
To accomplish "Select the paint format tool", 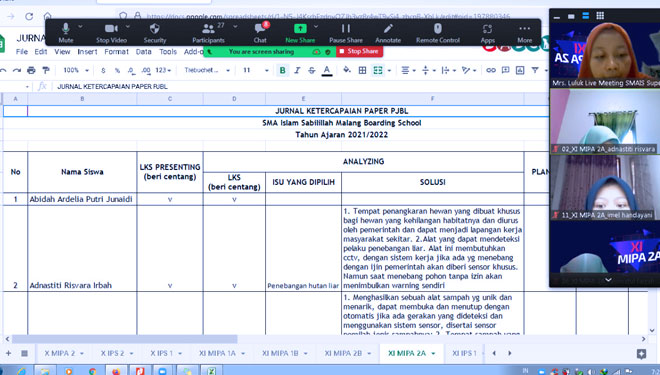I will 46,70.
